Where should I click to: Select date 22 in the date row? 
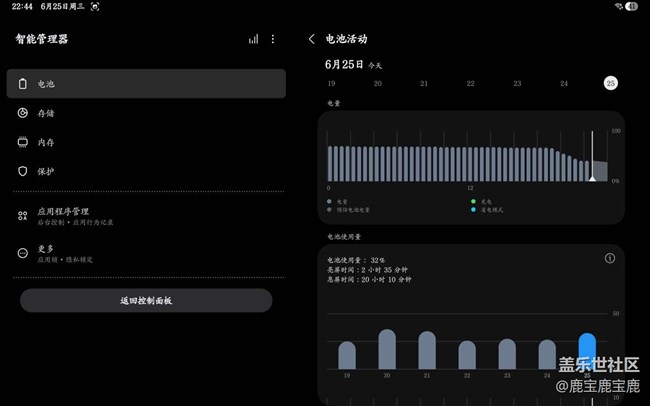coord(470,83)
